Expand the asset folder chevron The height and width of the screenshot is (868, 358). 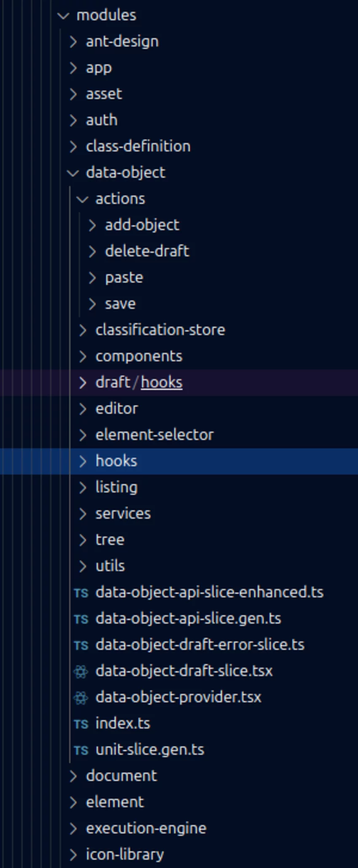73,94
